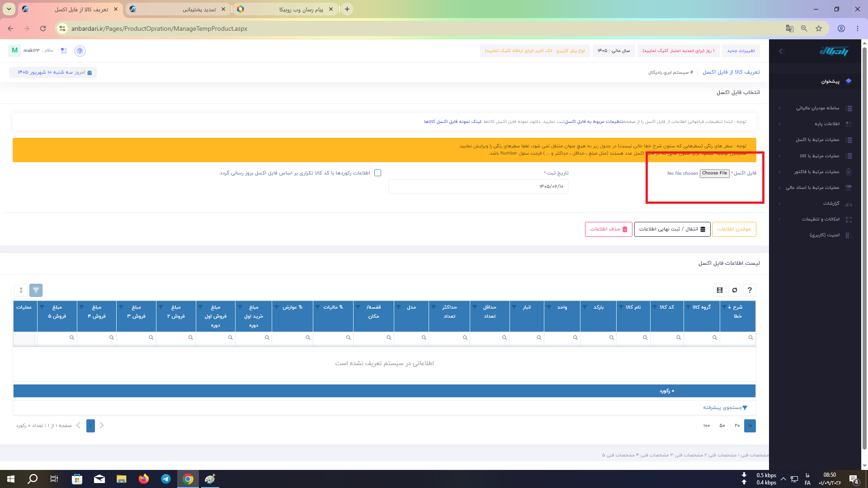This screenshot has width=868, height=488.
Task: Click the help question-mark icon in header
Action: [x=80, y=51]
